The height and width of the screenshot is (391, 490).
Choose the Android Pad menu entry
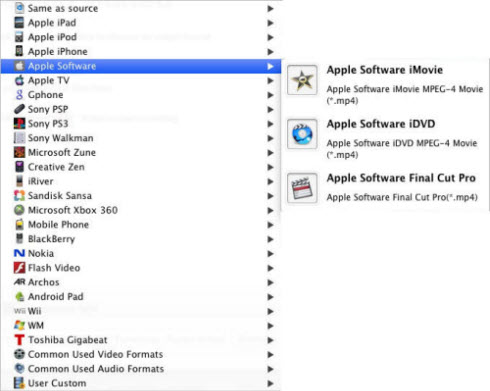141,296
